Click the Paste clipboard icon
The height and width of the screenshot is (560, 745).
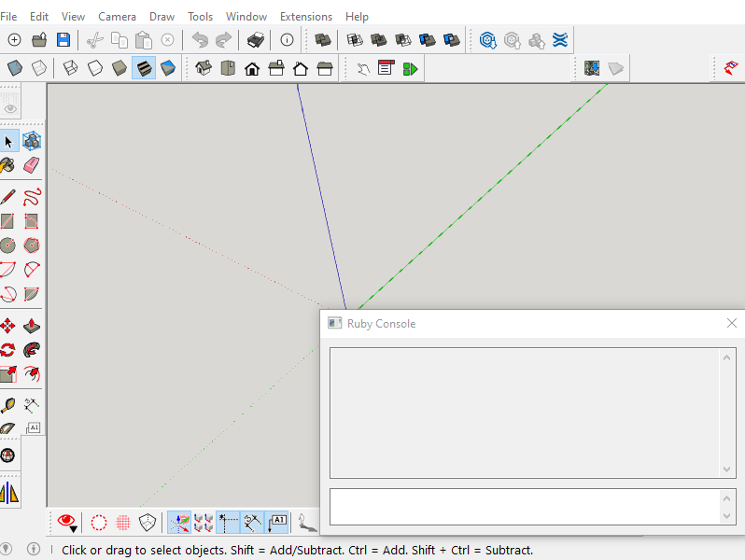[144, 40]
